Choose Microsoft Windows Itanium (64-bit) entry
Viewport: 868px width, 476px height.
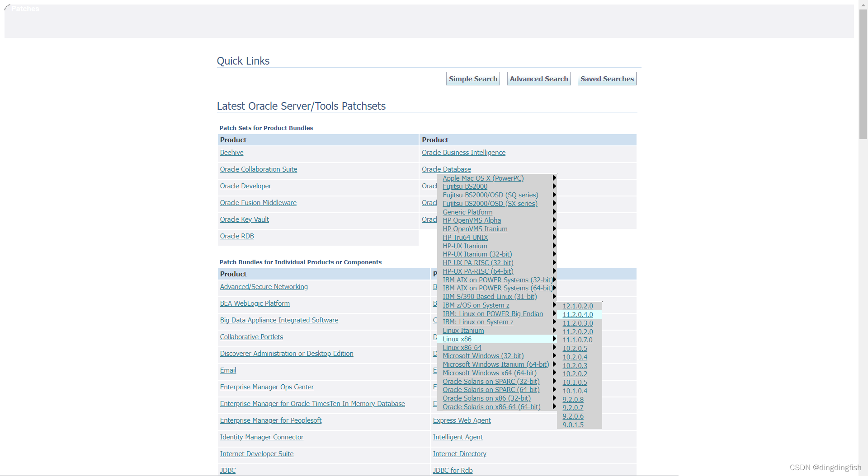496,364
